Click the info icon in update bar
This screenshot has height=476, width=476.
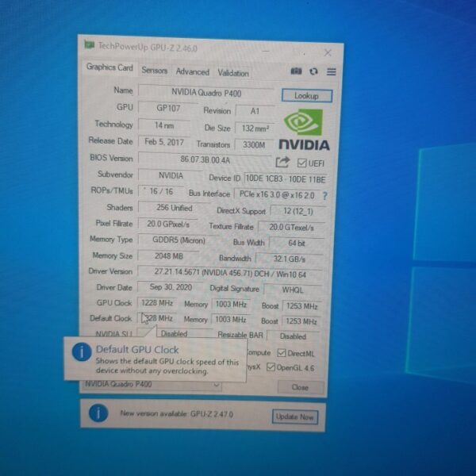click(x=98, y=413)
